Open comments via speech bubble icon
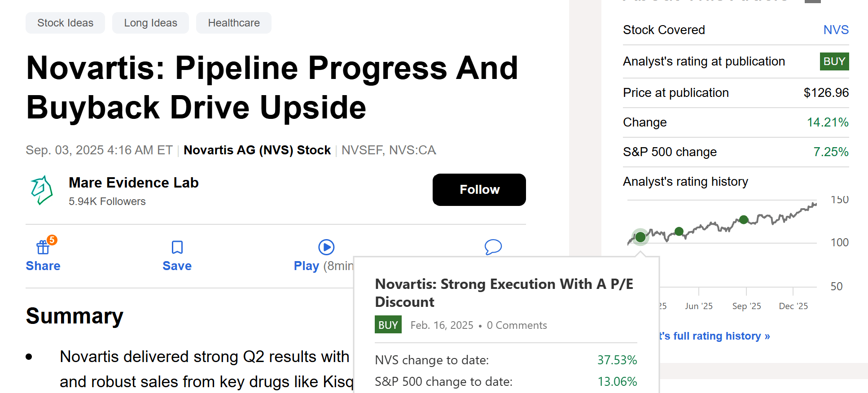This screenshot has width=868, height=393. 493,247
